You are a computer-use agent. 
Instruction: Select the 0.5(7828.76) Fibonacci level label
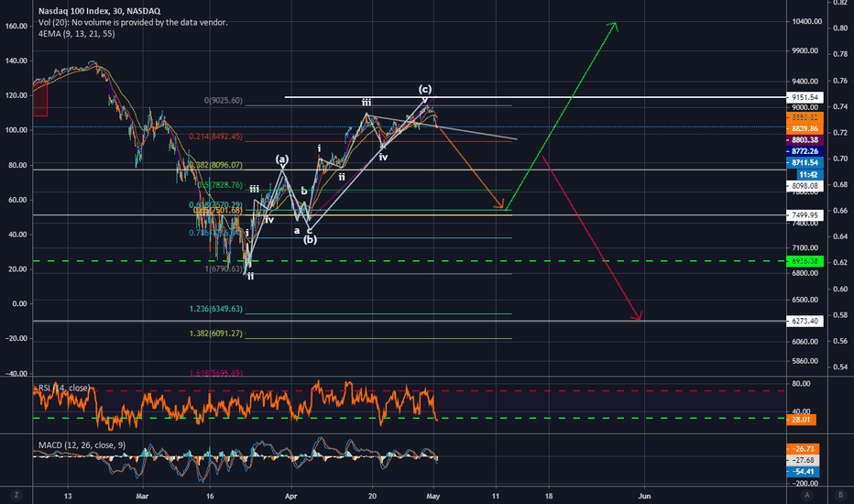[220, 185]
